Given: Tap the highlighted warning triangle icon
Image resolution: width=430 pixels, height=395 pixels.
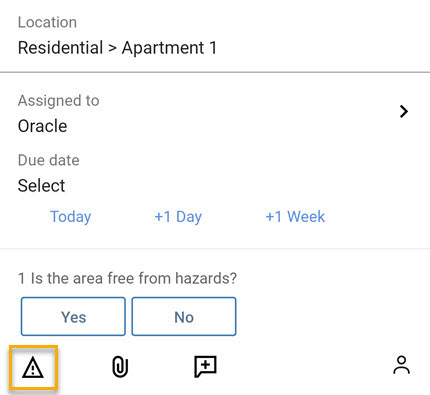Looking at the screenshot, I should pyautogui.click(x=33, y=367).
